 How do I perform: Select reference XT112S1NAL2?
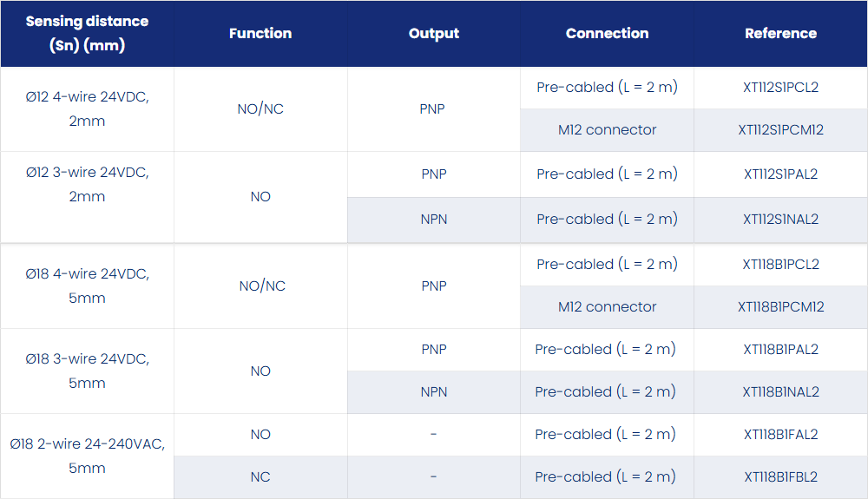[x=780, y=220]
